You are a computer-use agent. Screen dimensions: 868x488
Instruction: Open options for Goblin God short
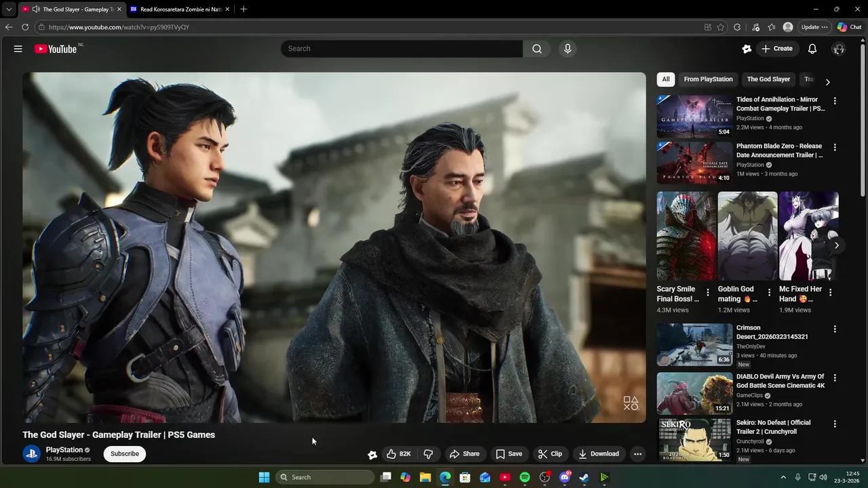coord(769,293)
